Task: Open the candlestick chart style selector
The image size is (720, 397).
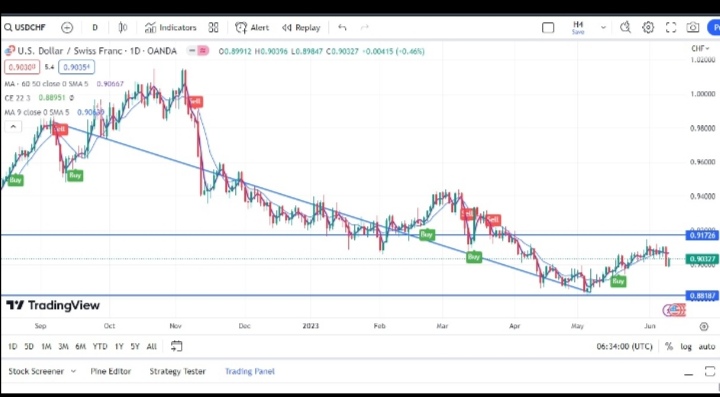Action: click(x=123, y=28)
